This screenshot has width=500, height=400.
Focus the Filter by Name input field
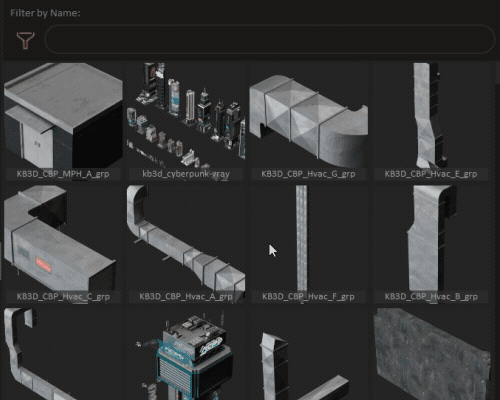pos(269,39)
